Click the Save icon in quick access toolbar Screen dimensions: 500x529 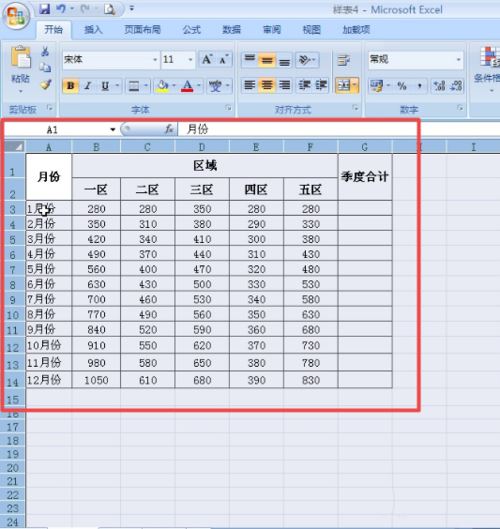(44, 9)
